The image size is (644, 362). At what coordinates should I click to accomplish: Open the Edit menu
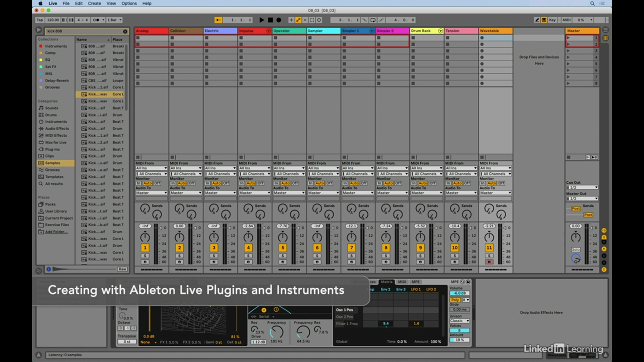coord(79,4)
